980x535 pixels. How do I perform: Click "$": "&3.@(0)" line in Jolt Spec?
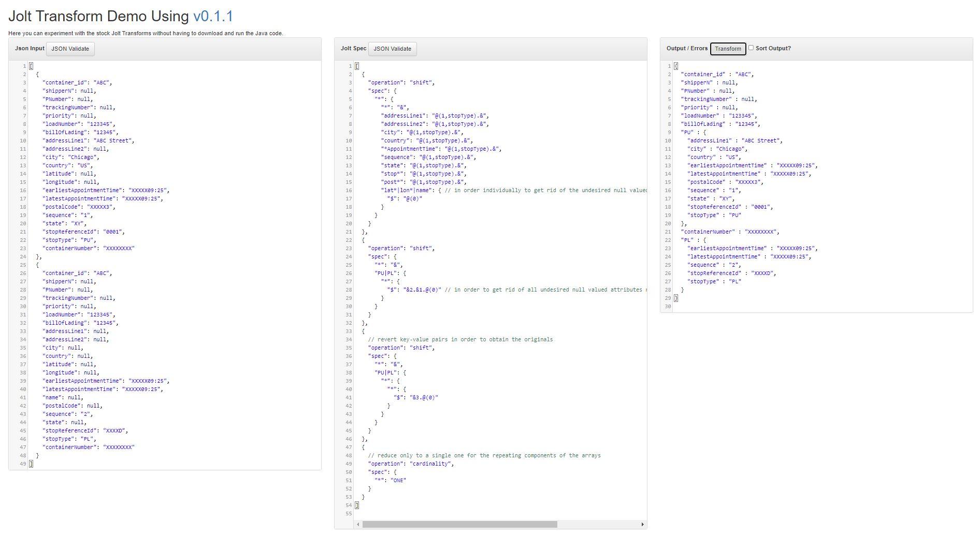[x=416, y=397]
